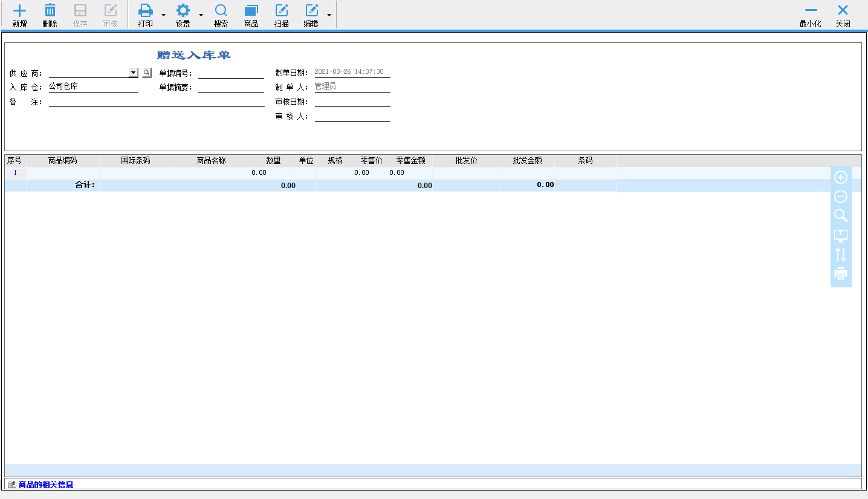Click row 1 商品名称 cell
The width and height of the screenshot is (868, 499).
coord(212,173)
